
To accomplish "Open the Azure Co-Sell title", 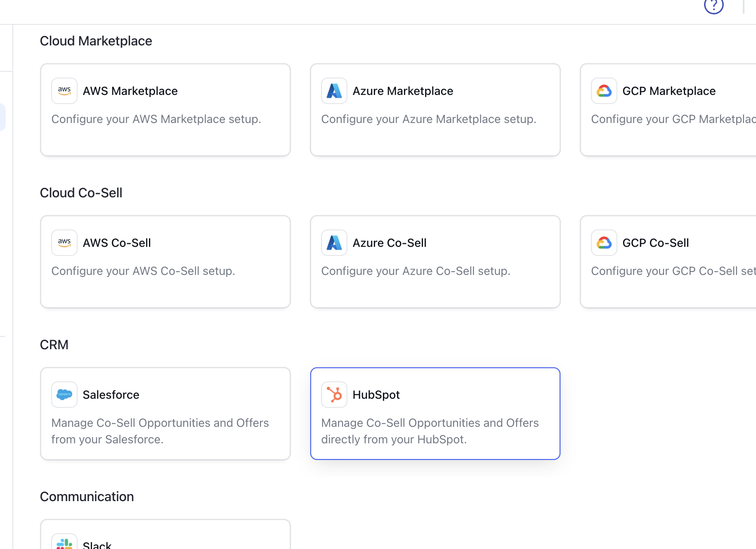I will point(390,243).
